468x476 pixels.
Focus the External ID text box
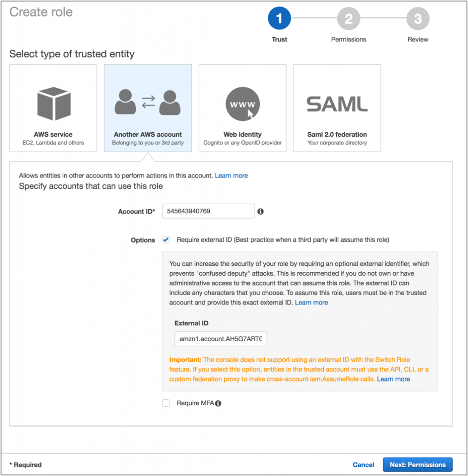[x=221, y=339]
